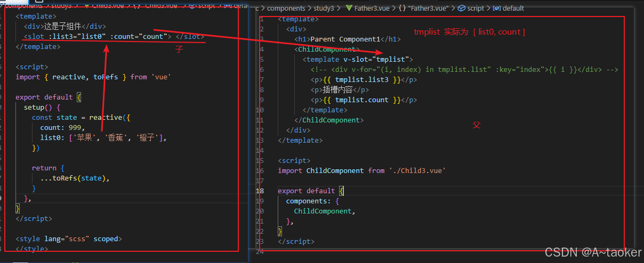Click the v-slot="tmplist" template line
Image resolution: width=644 pixels, height=263 pixels.
click(358, 59)
